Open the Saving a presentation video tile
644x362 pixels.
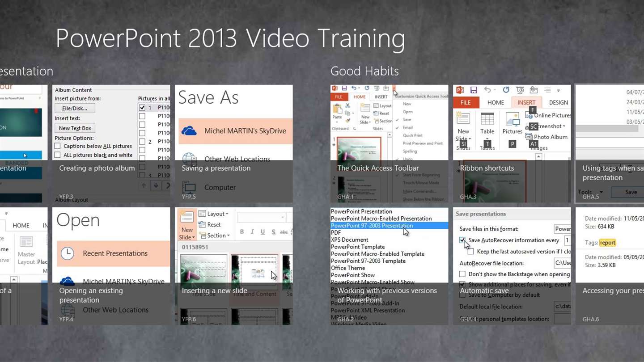click(234, 144)
